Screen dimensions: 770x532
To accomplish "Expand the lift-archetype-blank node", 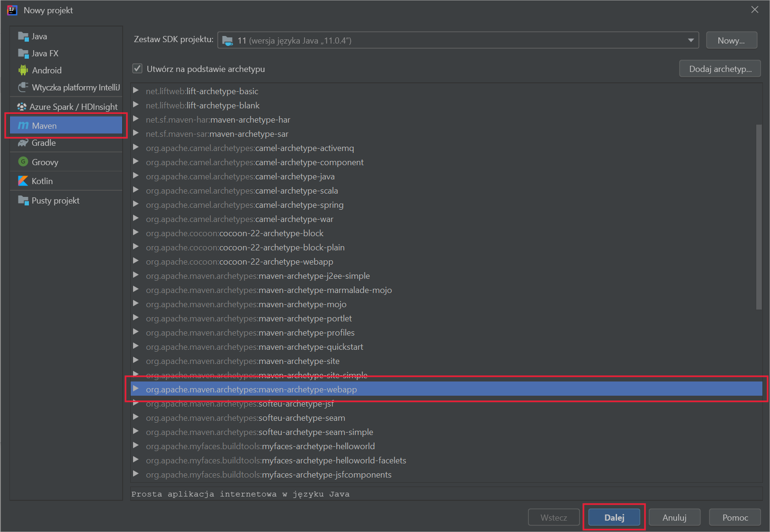I will point(136,105).
